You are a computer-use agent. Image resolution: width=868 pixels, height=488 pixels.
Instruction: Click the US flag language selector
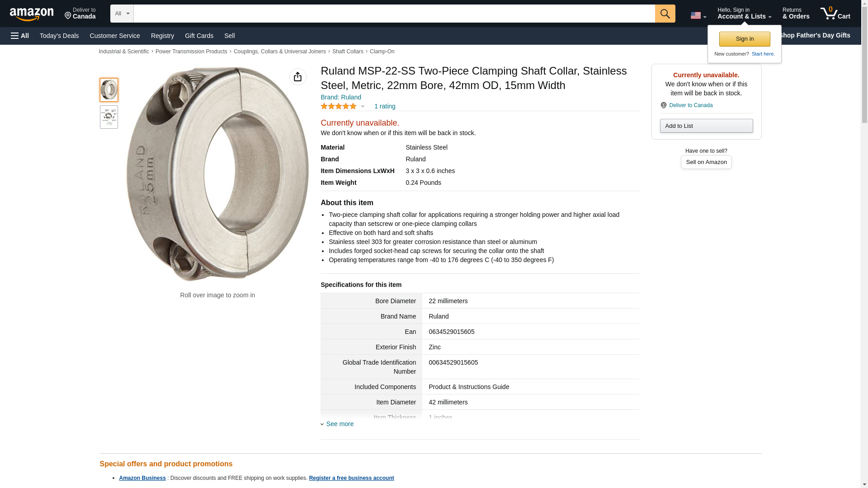point(698,15)
